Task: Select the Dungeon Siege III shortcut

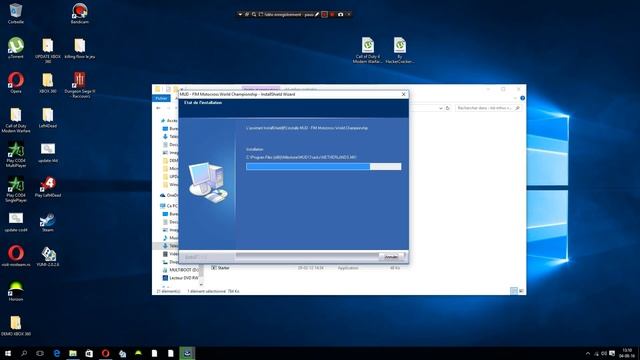Action: click(x=80, y=85)
